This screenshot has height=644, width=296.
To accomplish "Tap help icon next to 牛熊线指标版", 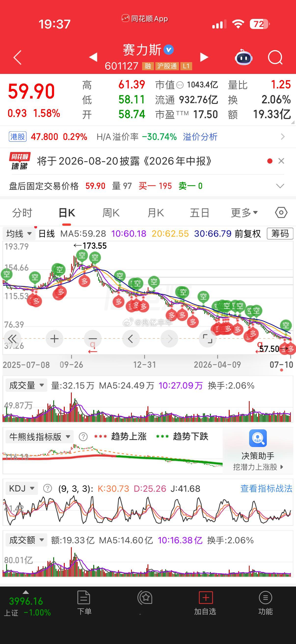I will [x=83, y=437].
